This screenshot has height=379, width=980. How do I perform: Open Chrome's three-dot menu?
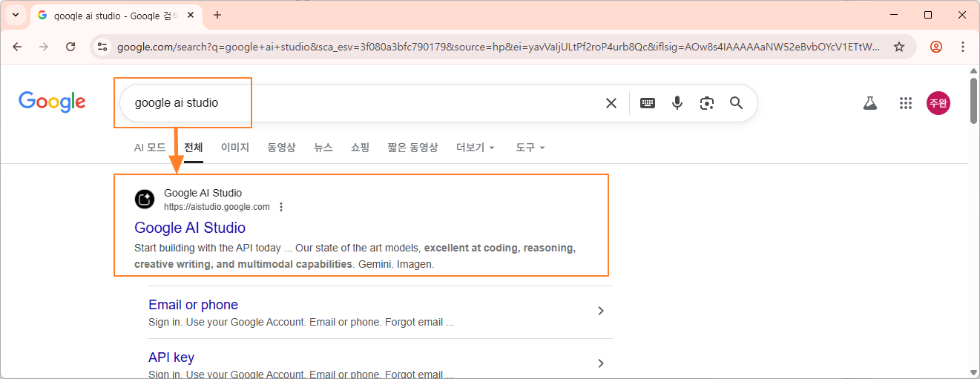pyautogui.click(x=963, y=47)
